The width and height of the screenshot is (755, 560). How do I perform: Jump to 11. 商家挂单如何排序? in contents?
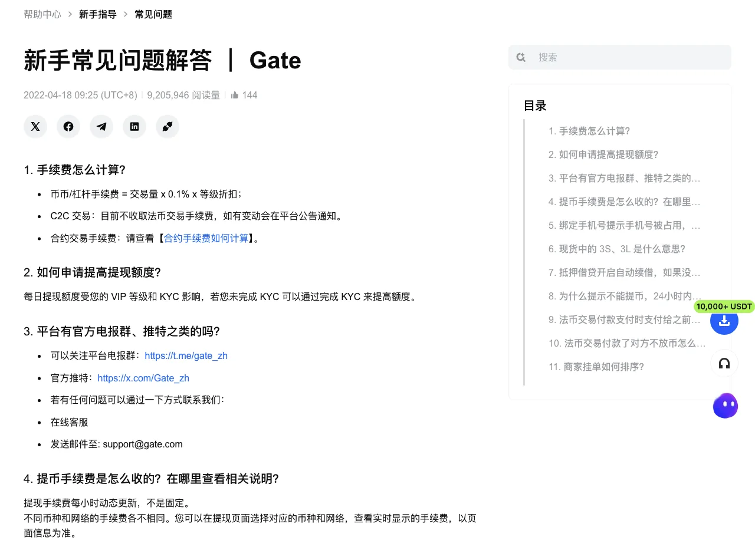(x=596, y=367)
